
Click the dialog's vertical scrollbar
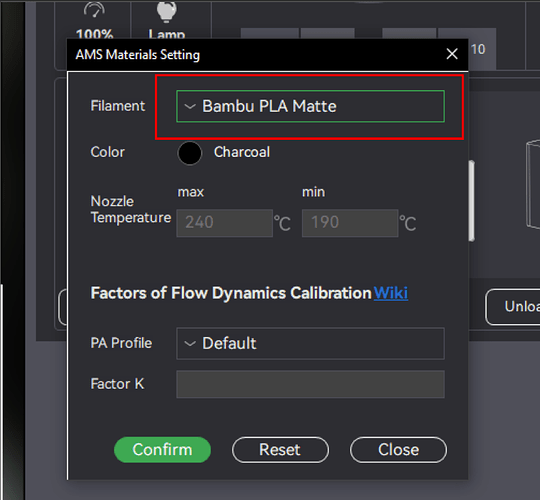(x=471, y=201)
